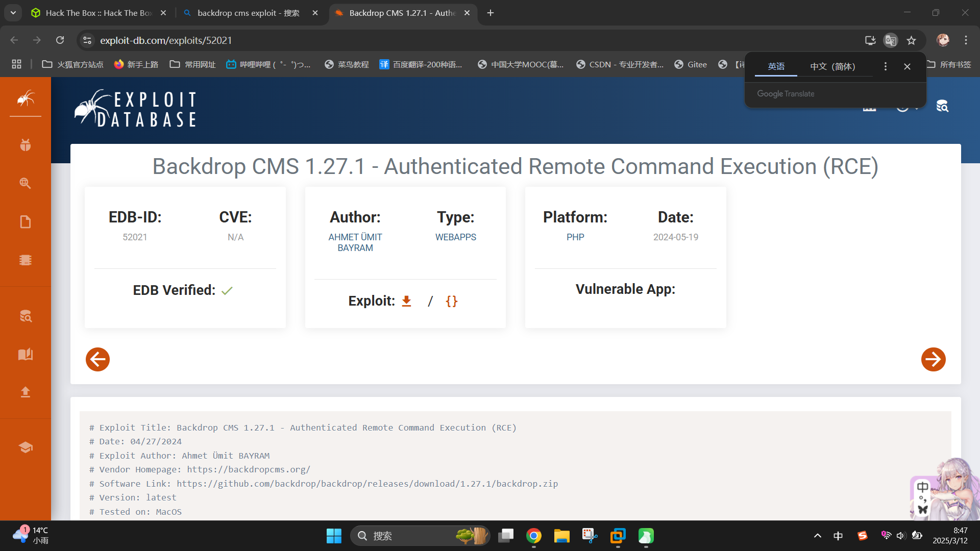The height and width of the screenshot is (551, 980).
Task: Open the Exploit-DB spider home icon in sidebar
Action: (26, 97)
